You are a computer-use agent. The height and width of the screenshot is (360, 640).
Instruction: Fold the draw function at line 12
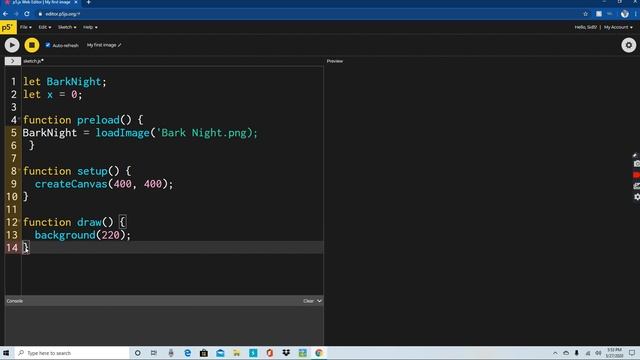19,220
